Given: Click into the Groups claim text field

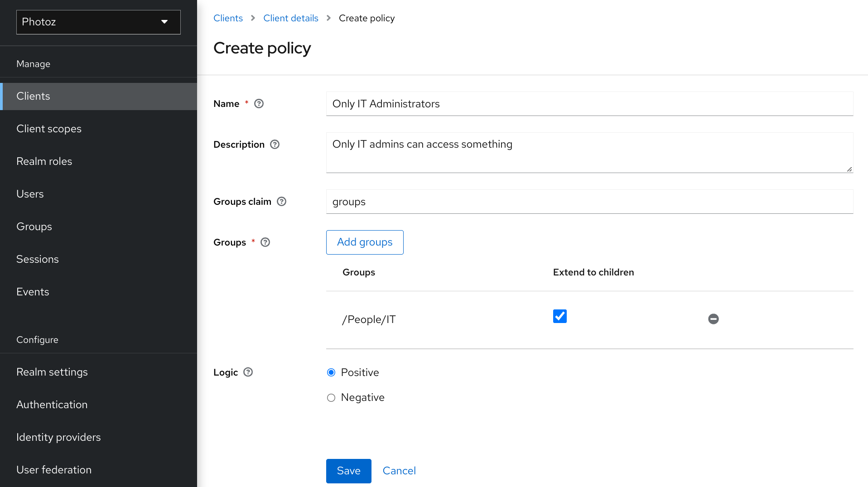Looking at the screenshot, I should click(x=589, y=202).
